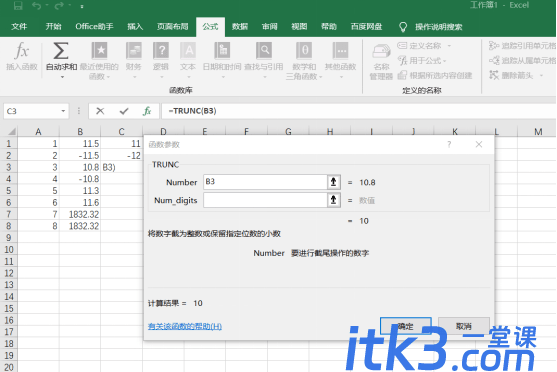
Task: Open the Text (文本) functions icon
Action: [x=188, y=50]
